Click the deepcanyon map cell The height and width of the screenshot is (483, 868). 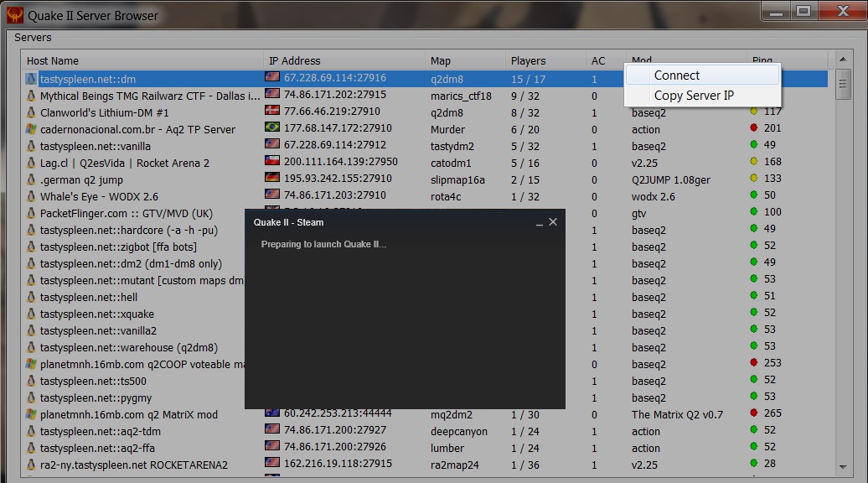coord(459,432)
